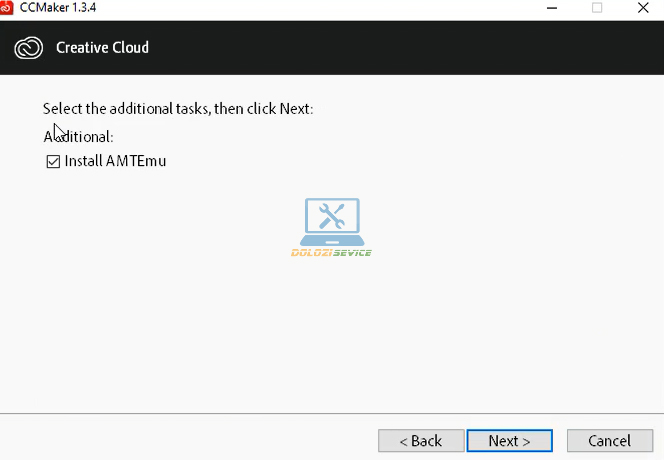Close the CCMaker installer window
The height and width of the screenshot is (460, 664).
tap(642, 7)
